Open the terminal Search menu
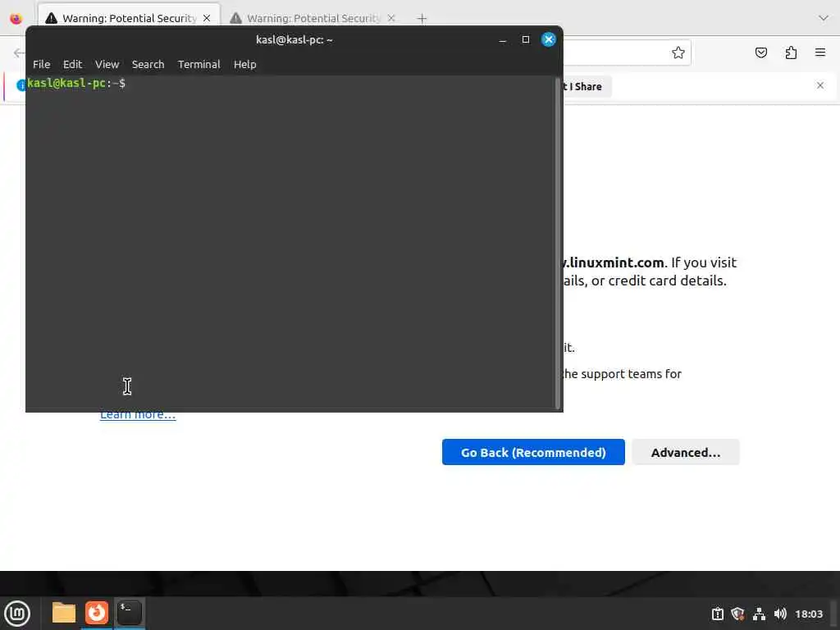 [x=148, y=64]
